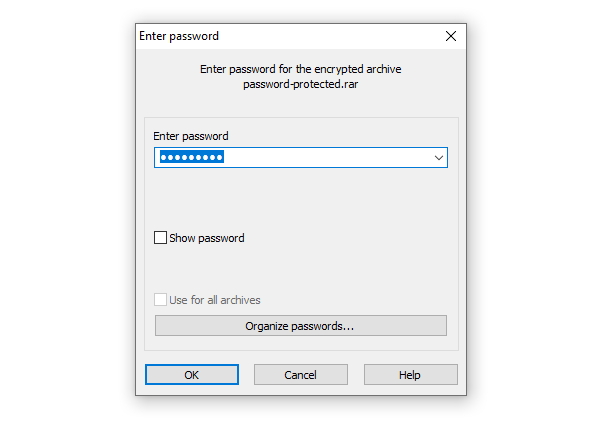Click the empty space after the masked password
604x423 pixels.
tap(330, 158)
